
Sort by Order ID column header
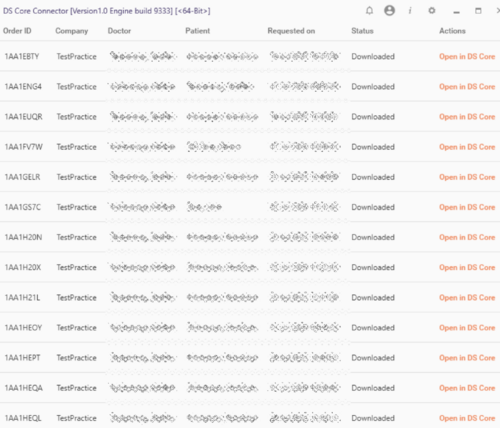click(x=17, y=31)
